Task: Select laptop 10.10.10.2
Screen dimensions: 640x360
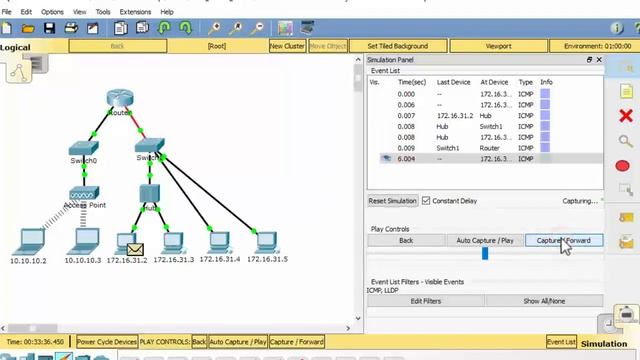Action: tap(29, 242)
